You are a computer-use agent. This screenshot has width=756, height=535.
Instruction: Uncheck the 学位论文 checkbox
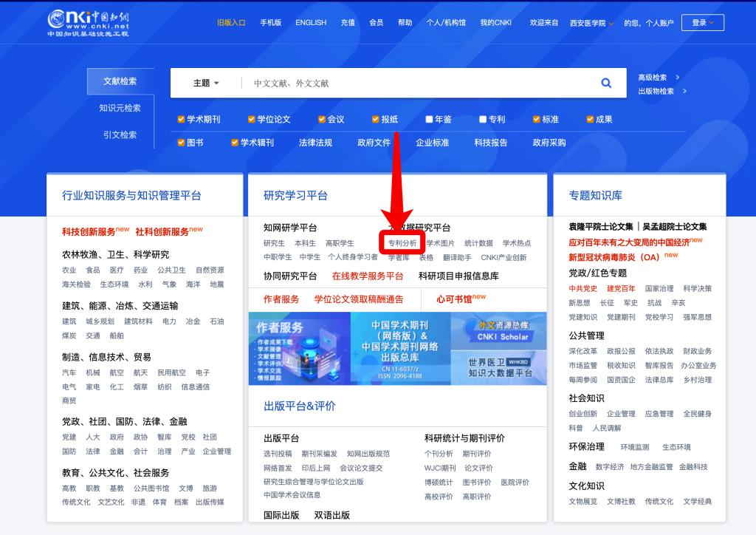coord(251,119)
